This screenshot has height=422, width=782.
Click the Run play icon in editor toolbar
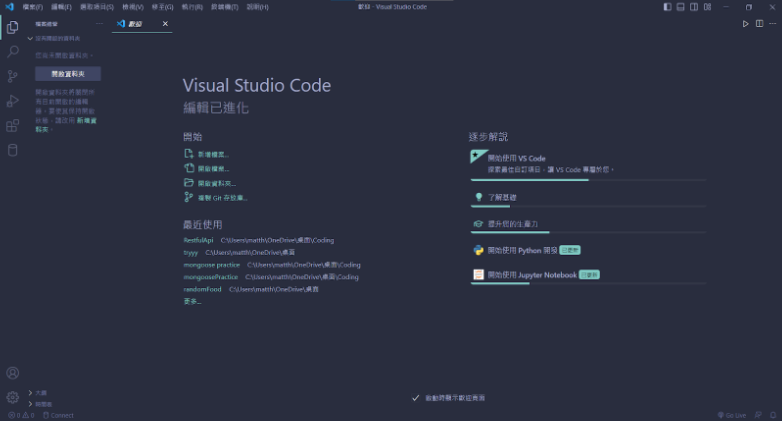(x=746, y=23)
